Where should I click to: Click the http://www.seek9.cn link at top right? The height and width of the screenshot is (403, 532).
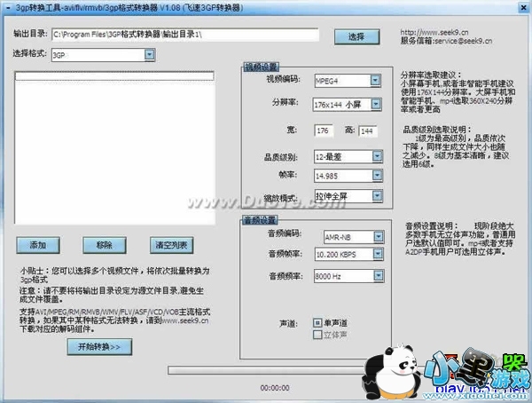point(434,33)
